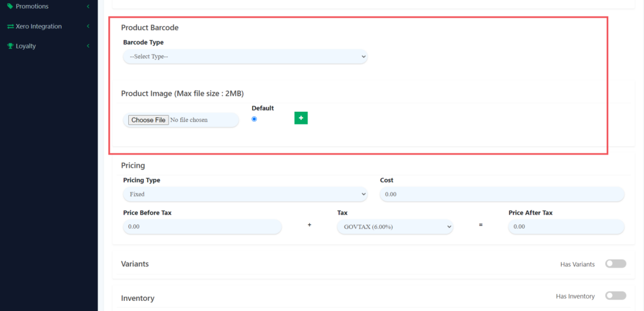
Task: Expand the Loyalty menu chevron
Action: (x=88, y=46)
